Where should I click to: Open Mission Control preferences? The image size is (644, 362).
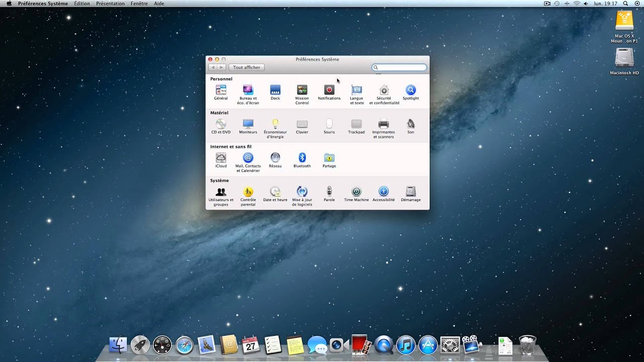302,95
